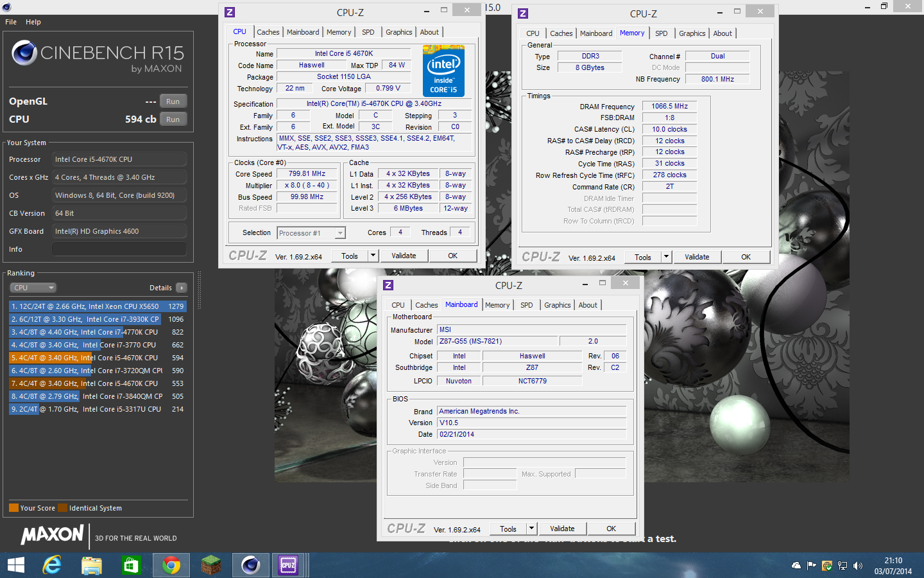Screen dimensions: 924x578
Task: Expand Tools arrow in CPU window
Action: pyautogui.click(x=373, y=256)
